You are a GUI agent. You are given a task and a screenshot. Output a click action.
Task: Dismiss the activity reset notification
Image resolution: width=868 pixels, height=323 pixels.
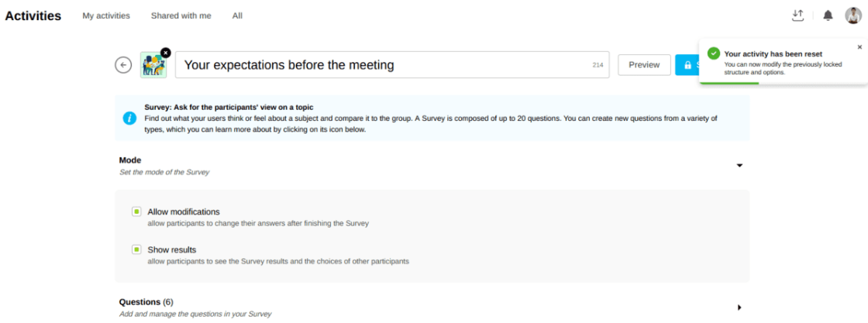[859, 47]
